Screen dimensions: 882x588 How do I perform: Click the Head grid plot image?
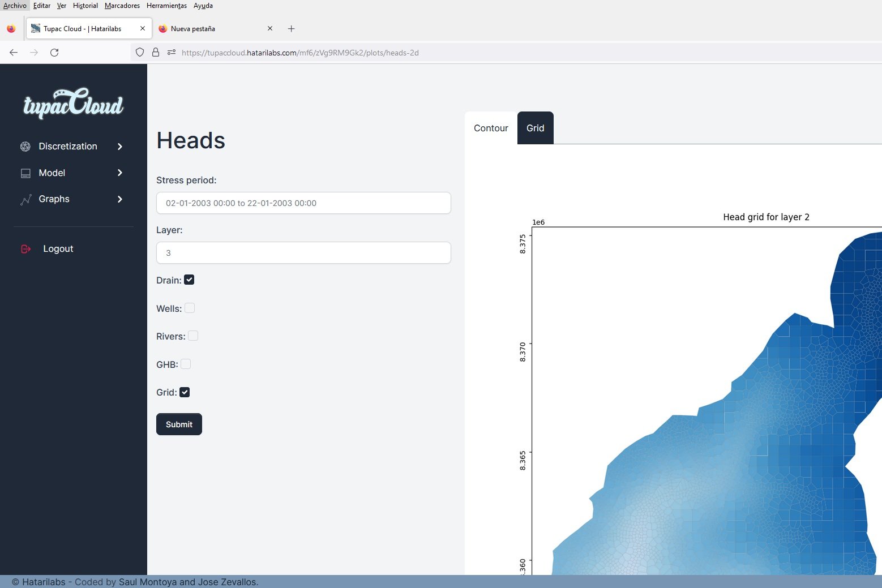coord(707,401)
